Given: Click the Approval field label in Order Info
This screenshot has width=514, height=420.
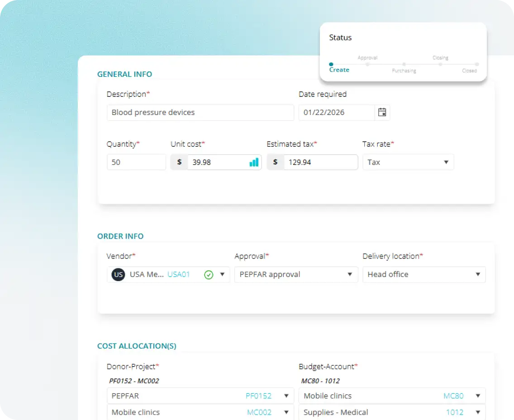Looking at the screenshot, I should [252, 257].
